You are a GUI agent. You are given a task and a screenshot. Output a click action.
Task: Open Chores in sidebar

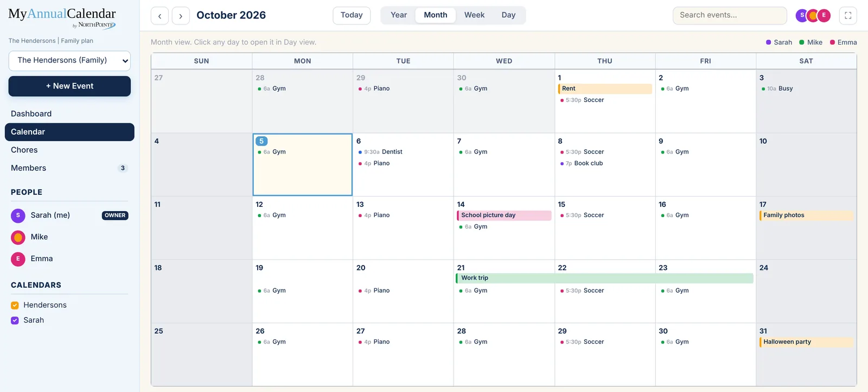point(69,150)
